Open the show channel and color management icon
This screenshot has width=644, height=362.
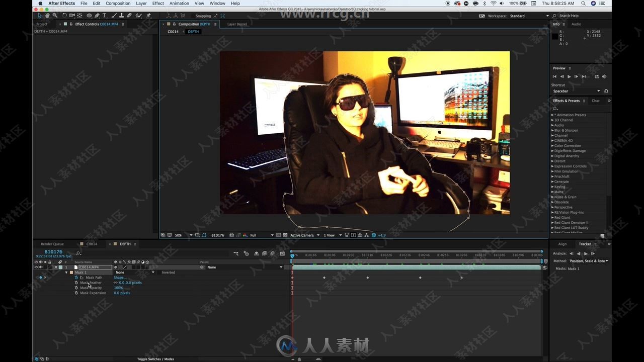[x=245, y=235]
